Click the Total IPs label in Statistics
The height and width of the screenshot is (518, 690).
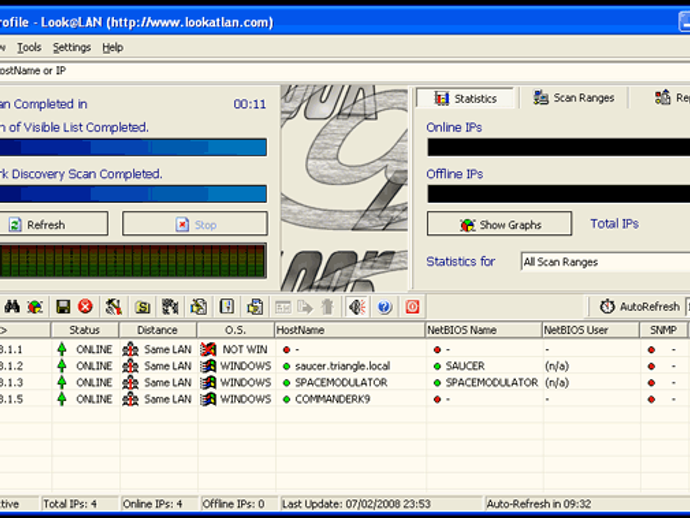614,224
